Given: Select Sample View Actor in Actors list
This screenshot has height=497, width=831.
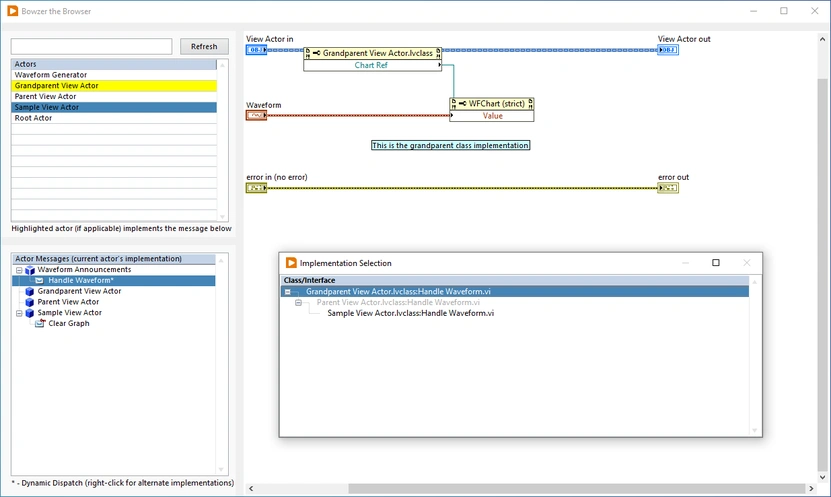Looking at the screenshot, I should pos(114,107).
